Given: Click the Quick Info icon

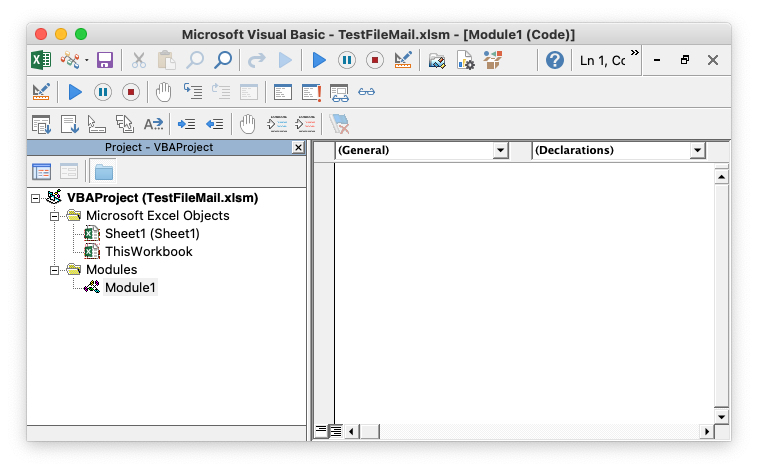Looking at the screenshot, I should pos(97,124).
